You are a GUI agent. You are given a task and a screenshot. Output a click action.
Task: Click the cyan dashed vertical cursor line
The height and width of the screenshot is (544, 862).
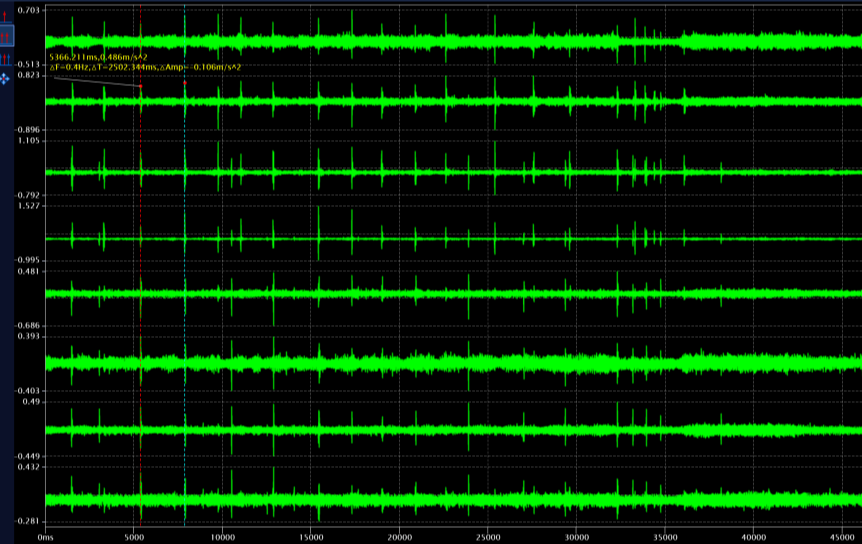point(185,300)
